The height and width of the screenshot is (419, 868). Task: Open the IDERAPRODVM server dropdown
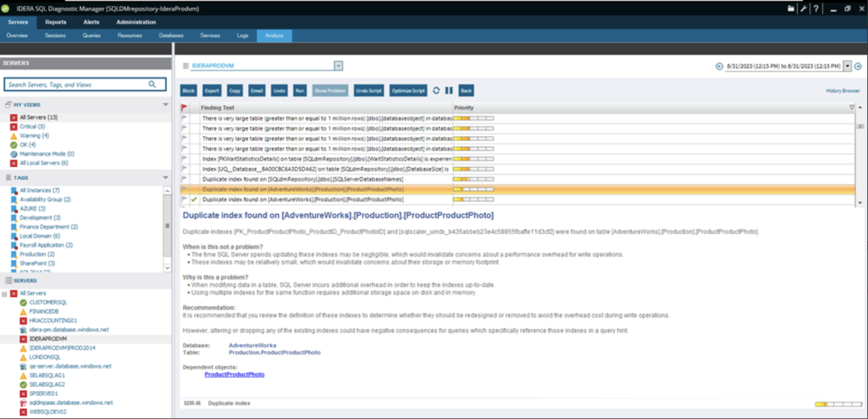[x=338, y=66]
